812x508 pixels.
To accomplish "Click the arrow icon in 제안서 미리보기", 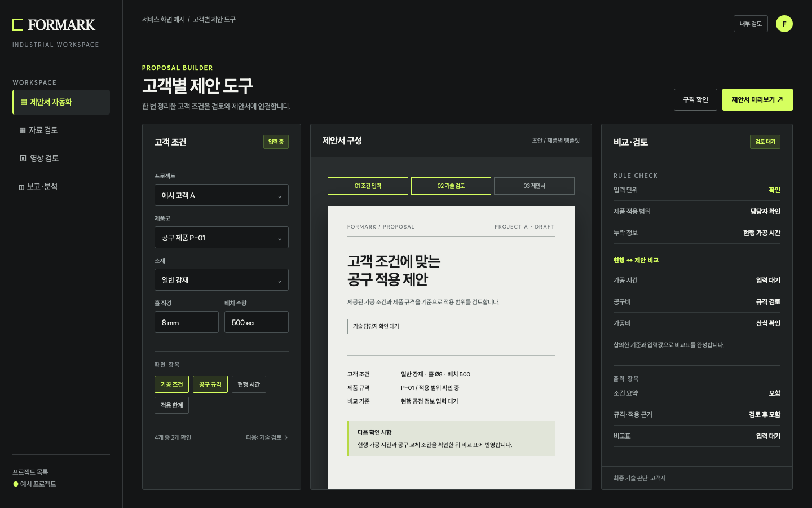I will pos(780,100).
